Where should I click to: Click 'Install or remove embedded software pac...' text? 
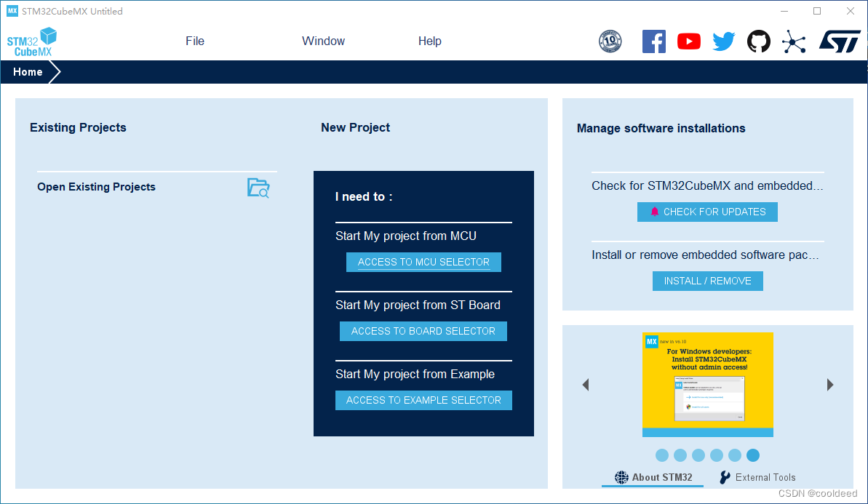point(705,255)
